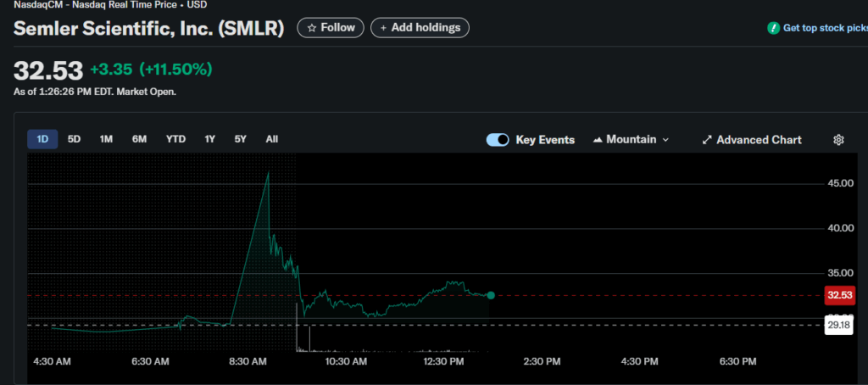The height and width of the screenshot is (385, 868).
Task: Open the Advanced Chart view
Action: tap(752, 140)
